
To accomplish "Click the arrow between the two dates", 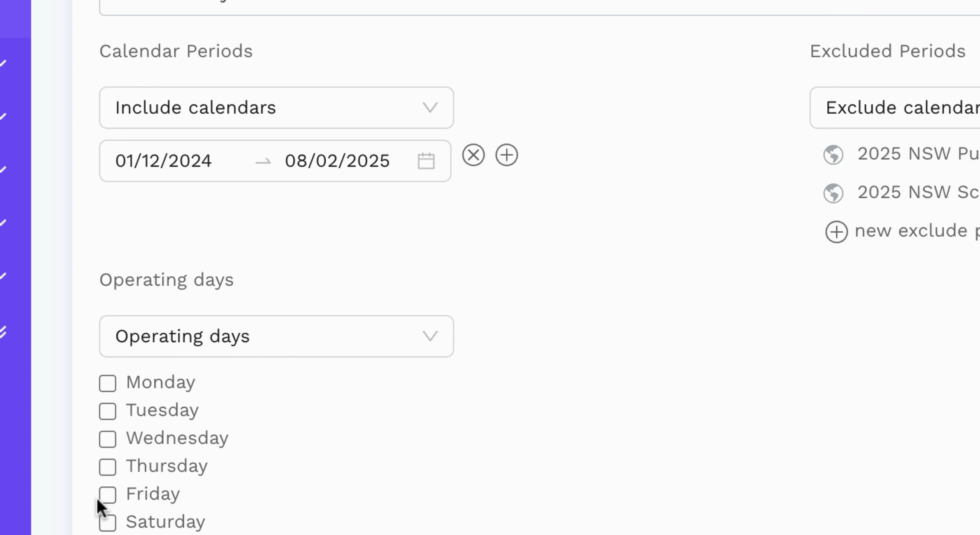I will [263, 162].
